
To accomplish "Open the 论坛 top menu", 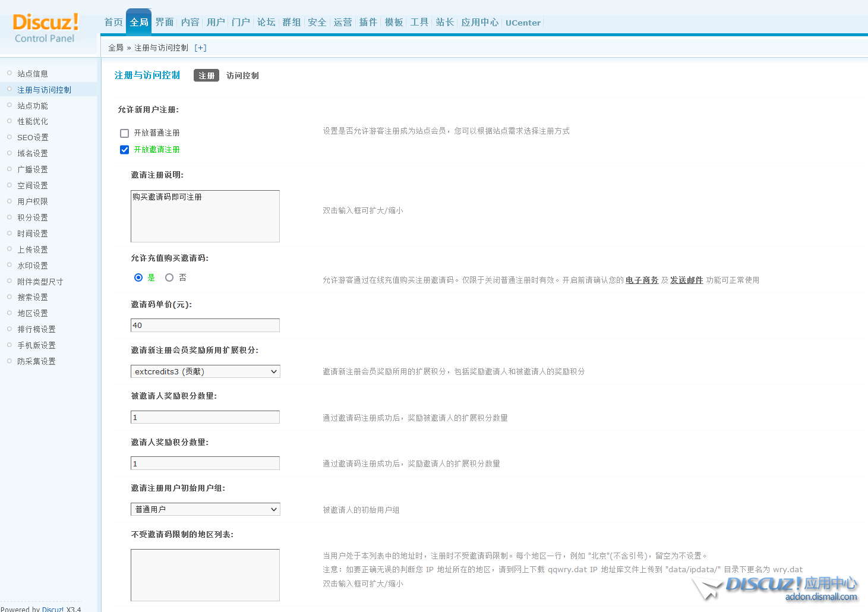I will [266, 23].
